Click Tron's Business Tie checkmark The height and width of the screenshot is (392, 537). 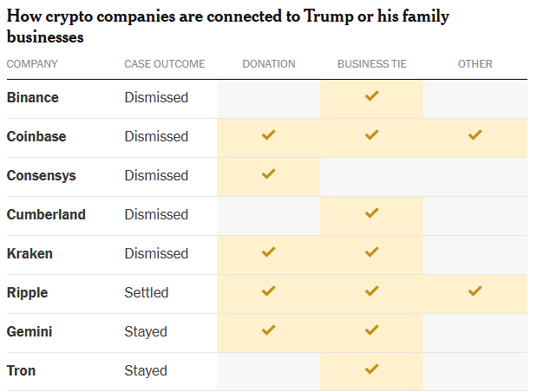pyautogui.click(x=371, y=369)
